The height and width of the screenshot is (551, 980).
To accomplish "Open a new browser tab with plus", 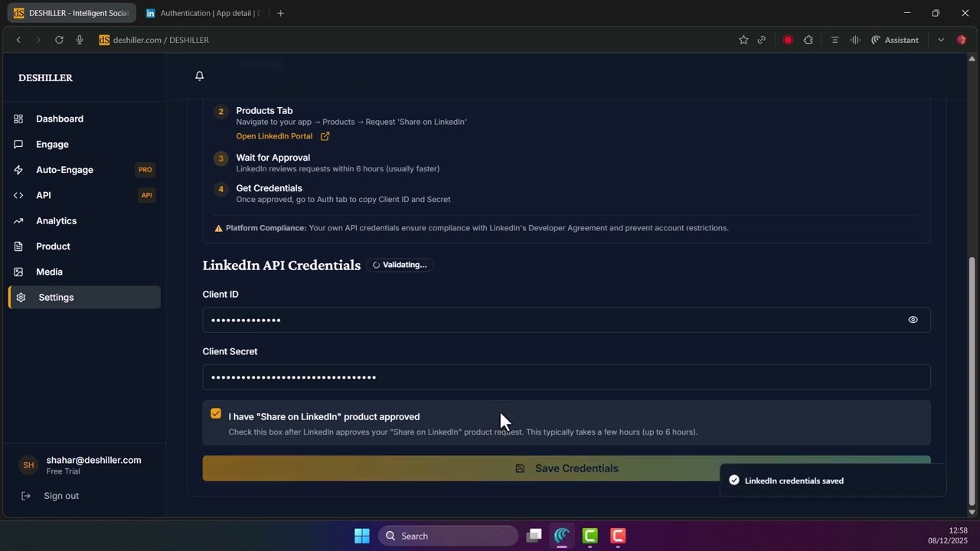I will coord(280,13).
